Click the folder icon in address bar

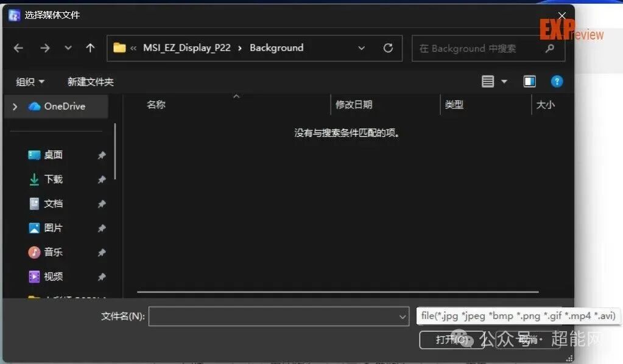(x=119, y=48)
